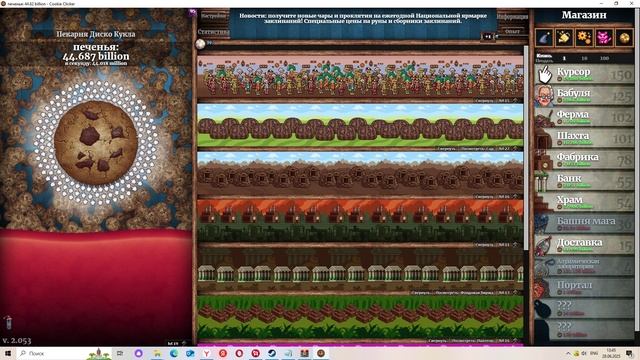Buy a Доставка building
640x360 pixels.
click(584, 245)
